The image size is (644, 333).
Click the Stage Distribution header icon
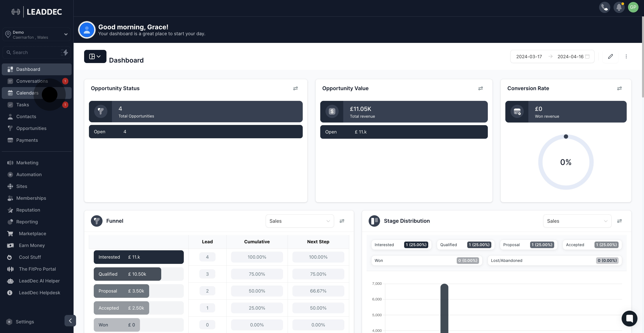[x=374, y=221]
